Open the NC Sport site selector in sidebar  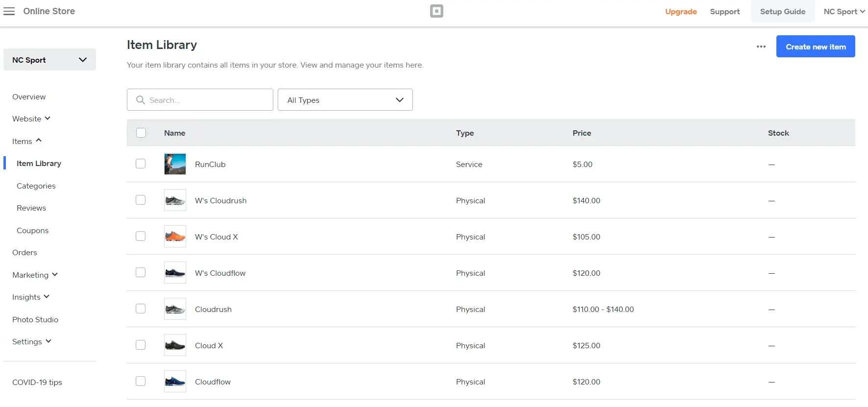pyautogui.click(x=49, y=60)
